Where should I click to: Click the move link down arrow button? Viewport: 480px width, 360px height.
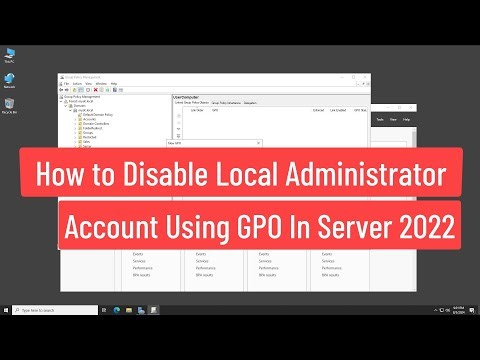point(179,129)
